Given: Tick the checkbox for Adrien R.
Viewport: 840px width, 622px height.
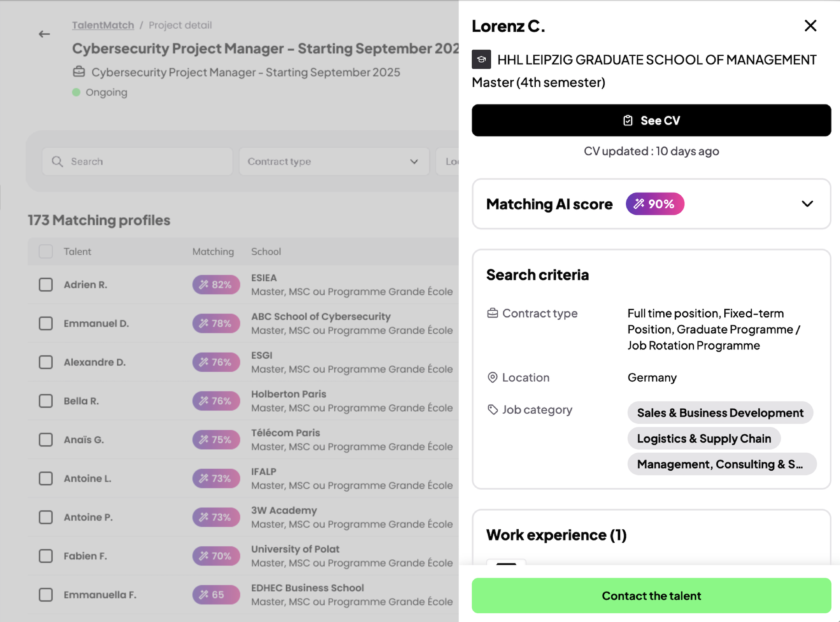Looking at the screenshot, I should coord(46,285).
